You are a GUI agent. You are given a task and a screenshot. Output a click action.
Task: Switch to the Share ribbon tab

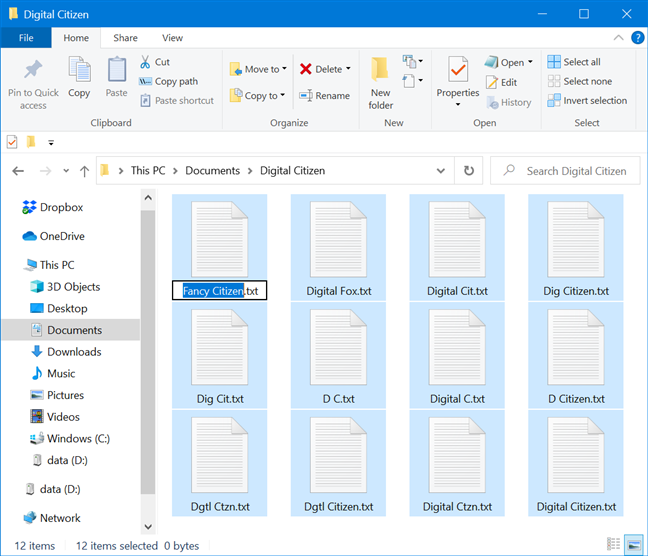pos(125,38)
